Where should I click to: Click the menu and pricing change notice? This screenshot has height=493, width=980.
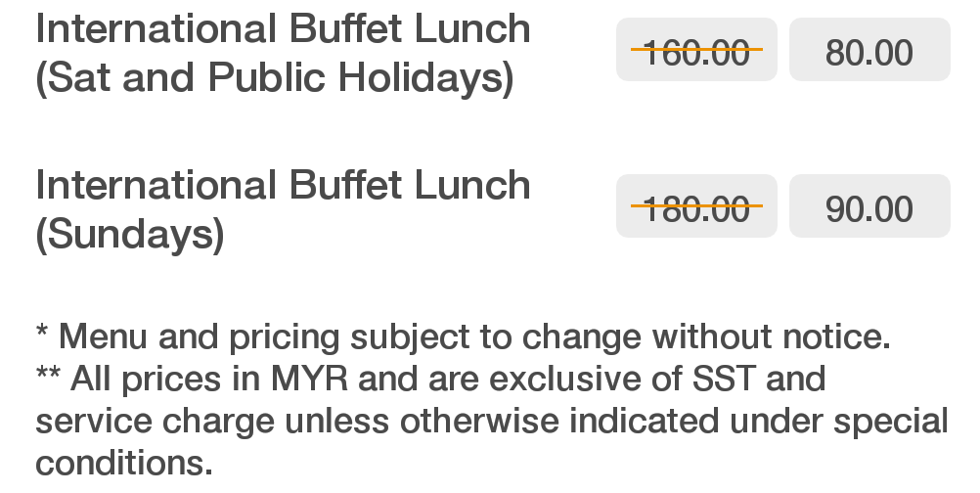click(464, 337)
